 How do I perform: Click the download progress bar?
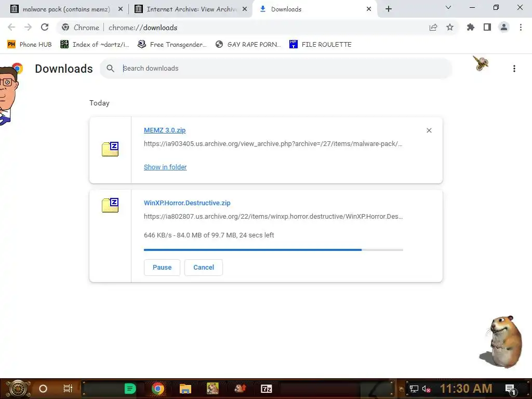click(273, 250)
